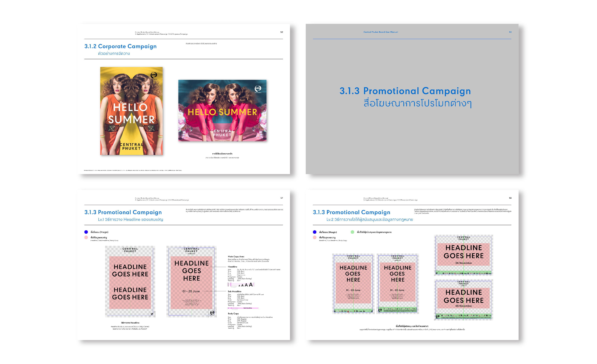Click the CPN logo on the lower landscape layout

tap(438, 316)
